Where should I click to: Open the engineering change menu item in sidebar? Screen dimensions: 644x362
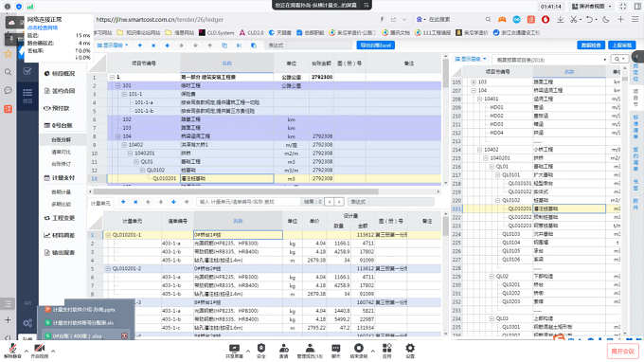60,218
